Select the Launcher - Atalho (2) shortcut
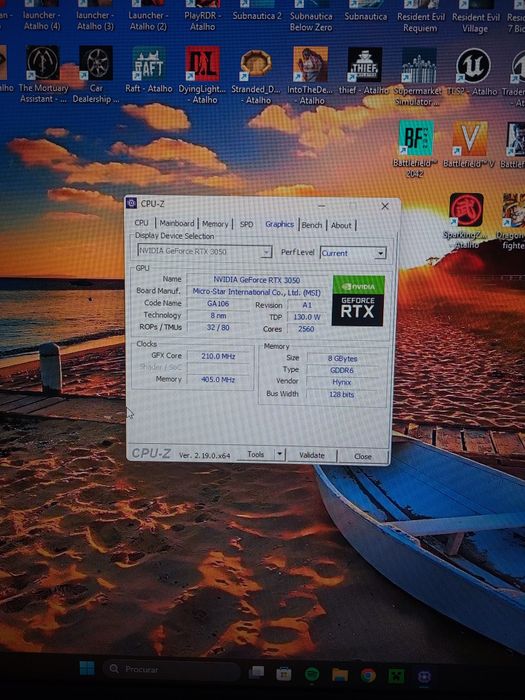The height and width of the screenshot is (700, 525). (x=148, y=14)
